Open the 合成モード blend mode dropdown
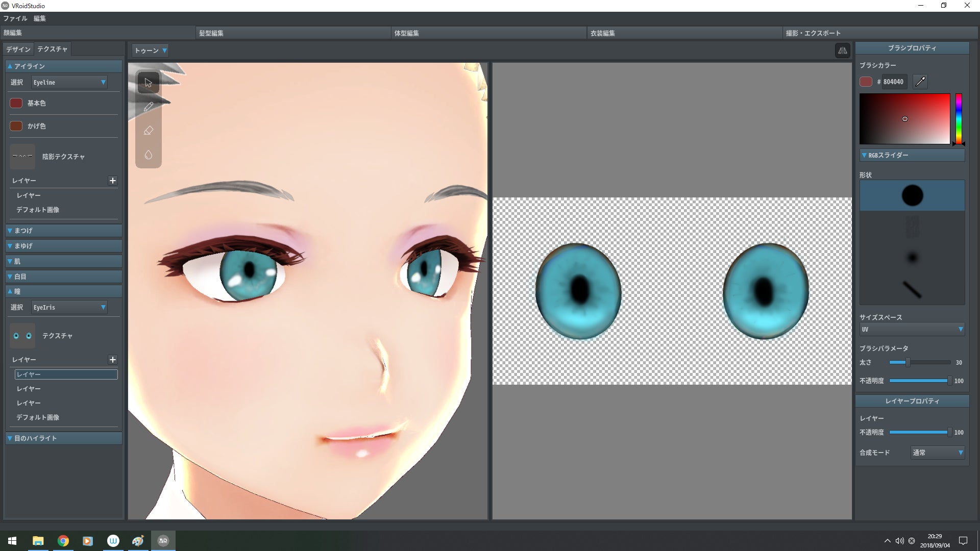The image size is (980, 551). (x=937, y=453)
